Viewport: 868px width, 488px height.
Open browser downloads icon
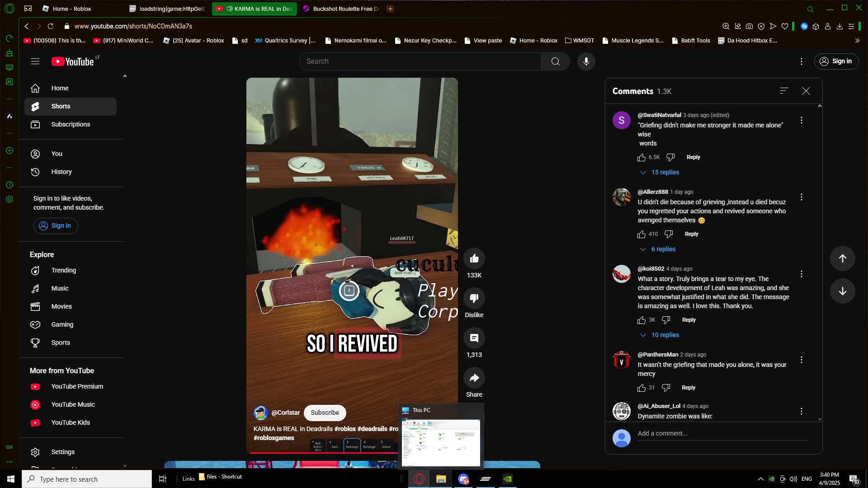coord(839,26)
